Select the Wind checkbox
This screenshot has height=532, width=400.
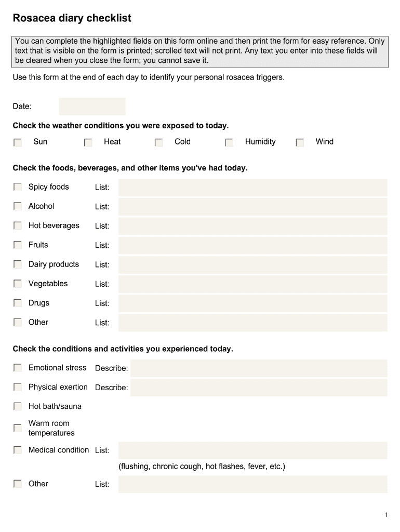[x=300, y=142]
